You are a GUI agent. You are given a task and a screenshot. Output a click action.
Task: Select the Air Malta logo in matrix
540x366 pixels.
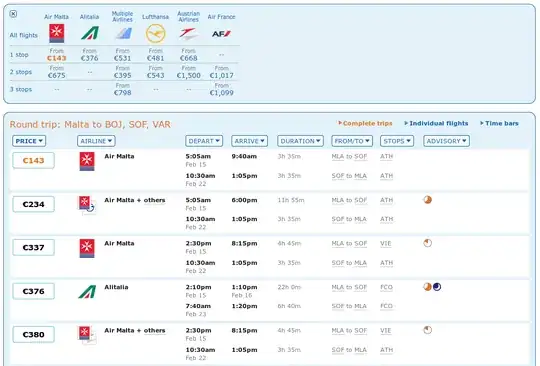click(x=56, y=33)
